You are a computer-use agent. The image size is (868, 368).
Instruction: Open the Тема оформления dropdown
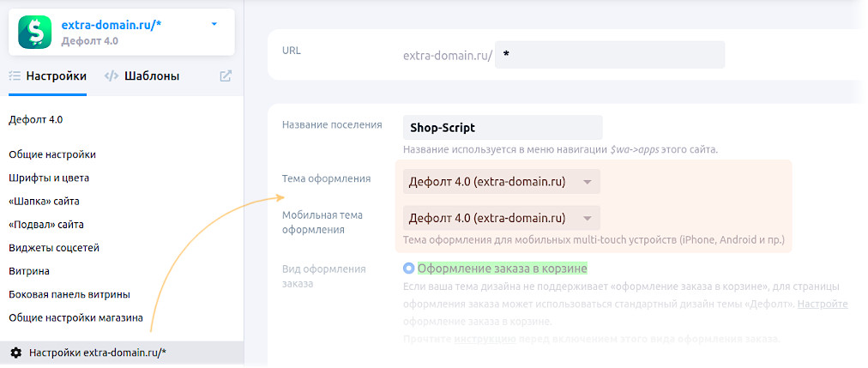(x=501, y=182)
